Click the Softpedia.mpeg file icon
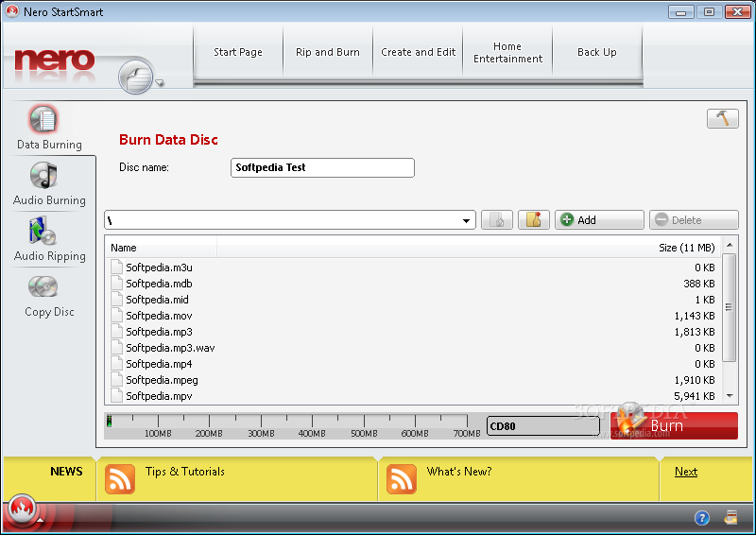 coord(116,380)
